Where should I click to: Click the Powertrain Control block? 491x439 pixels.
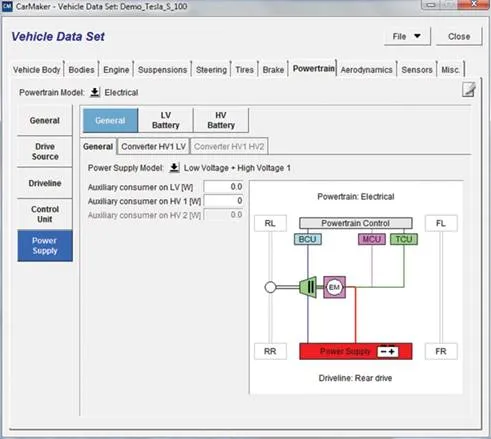click(356, 223)
